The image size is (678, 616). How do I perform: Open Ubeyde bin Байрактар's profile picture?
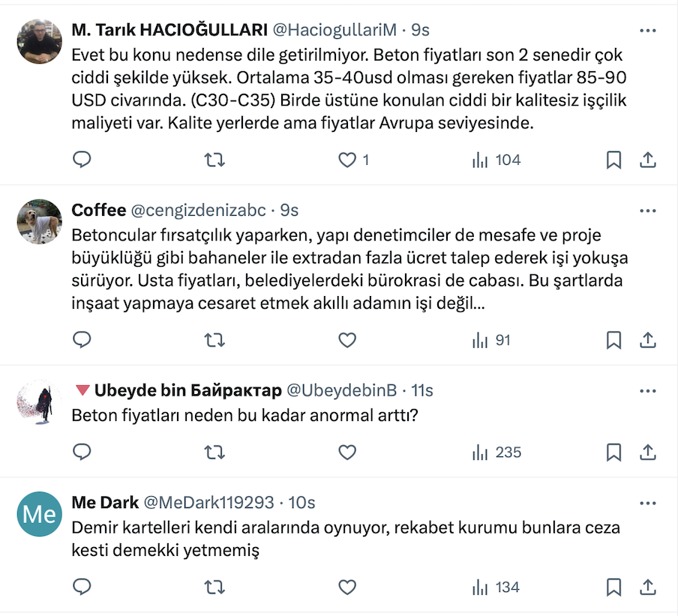pos(39,402)
